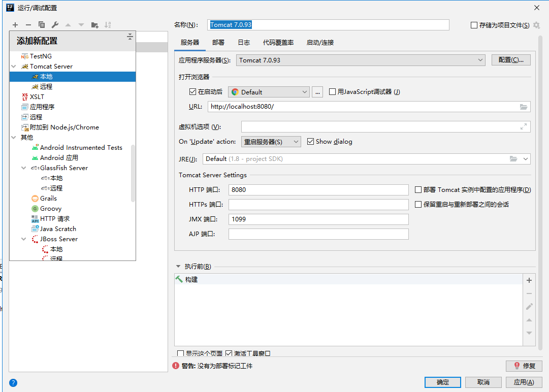Viewport: 549px width, 392px height.
Task: Click the add new configuration plus icon
Action: coord(15,25)
